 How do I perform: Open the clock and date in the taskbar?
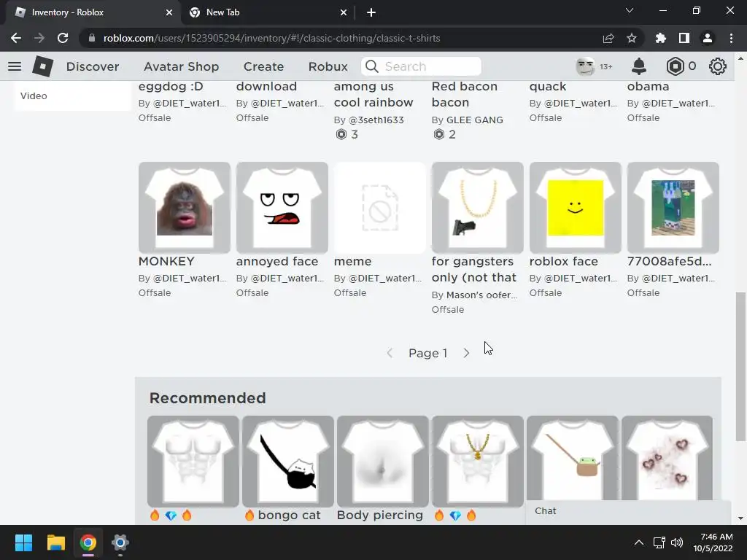pos(713,542)
